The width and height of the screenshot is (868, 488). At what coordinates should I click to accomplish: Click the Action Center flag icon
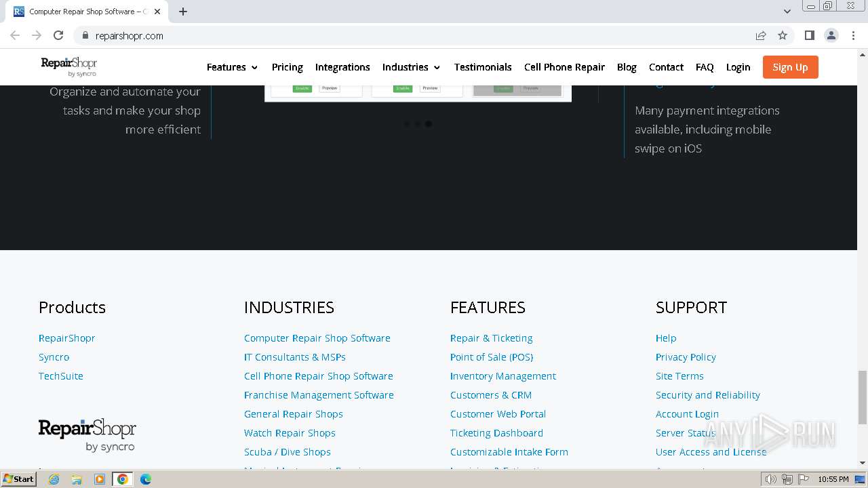(x=802, y=479)
